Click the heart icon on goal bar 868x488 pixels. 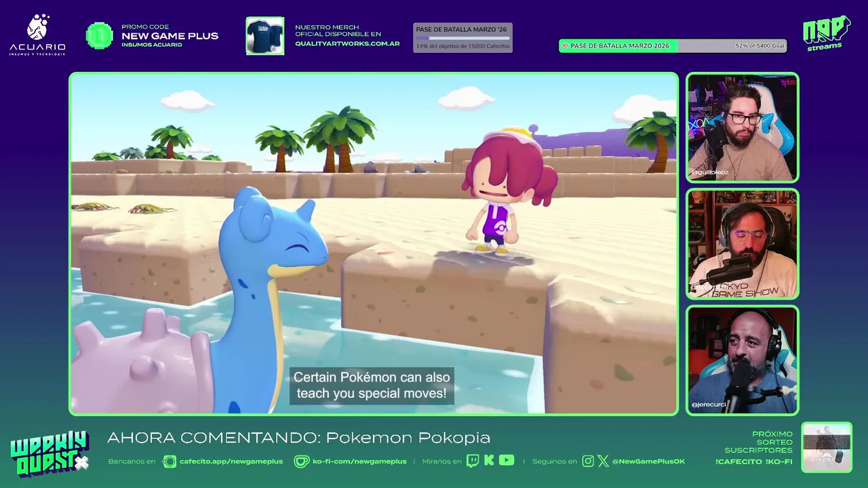tap(564, 46)
